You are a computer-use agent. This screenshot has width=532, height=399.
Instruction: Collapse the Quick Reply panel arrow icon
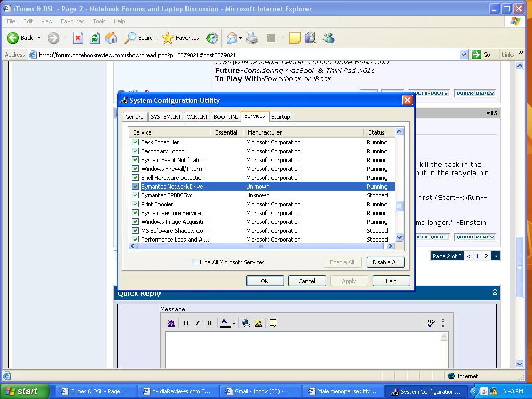[495, 292]
